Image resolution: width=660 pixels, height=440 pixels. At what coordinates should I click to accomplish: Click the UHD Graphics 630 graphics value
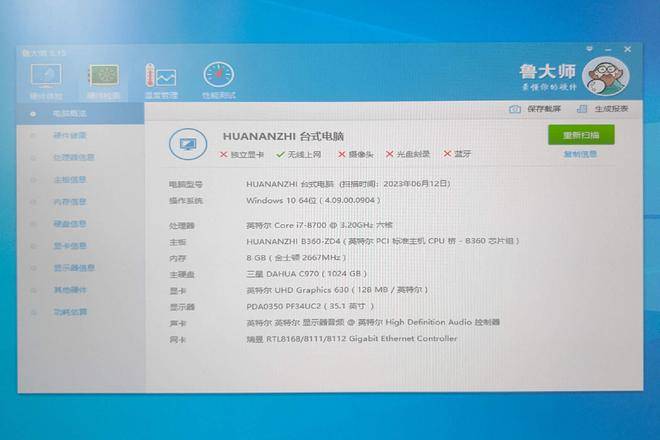click(x=337, y=290)
